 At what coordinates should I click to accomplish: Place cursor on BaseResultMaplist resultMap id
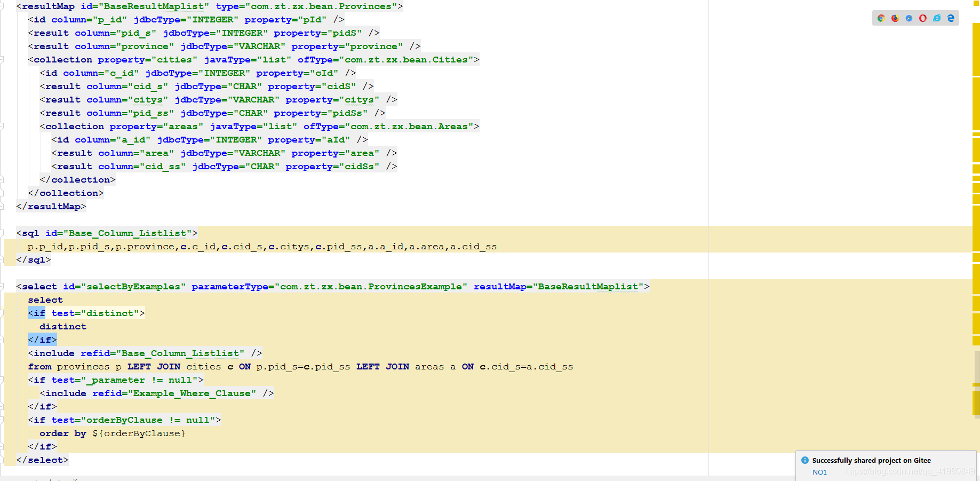(x=154, y=6)
